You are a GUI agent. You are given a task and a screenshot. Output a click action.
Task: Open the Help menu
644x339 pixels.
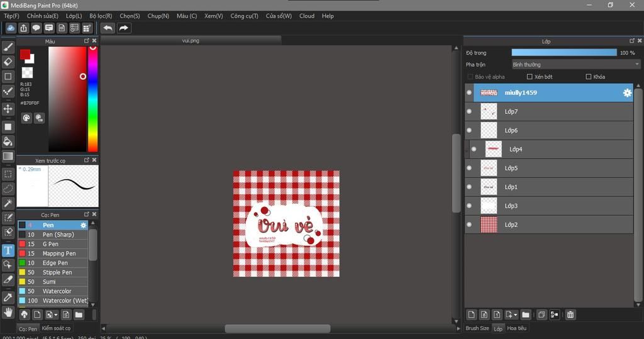click(328, 16)
